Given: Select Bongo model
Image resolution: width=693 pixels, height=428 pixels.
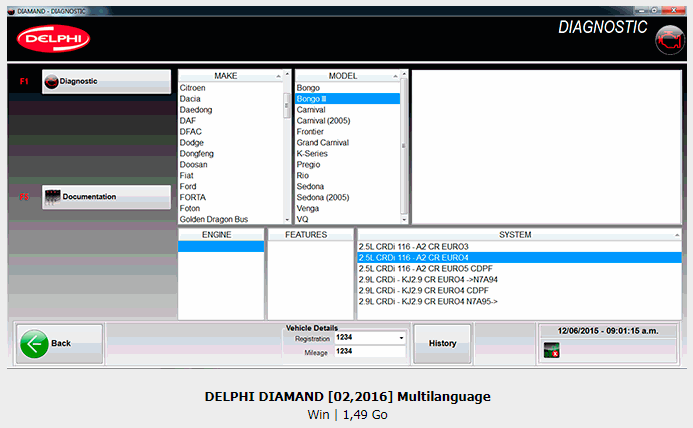Looking at the screenshot, I should [347, 88].
